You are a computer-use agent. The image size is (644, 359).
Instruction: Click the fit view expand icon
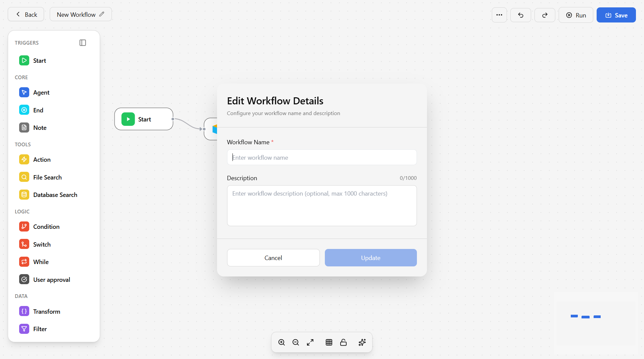[x=310, y=342]
